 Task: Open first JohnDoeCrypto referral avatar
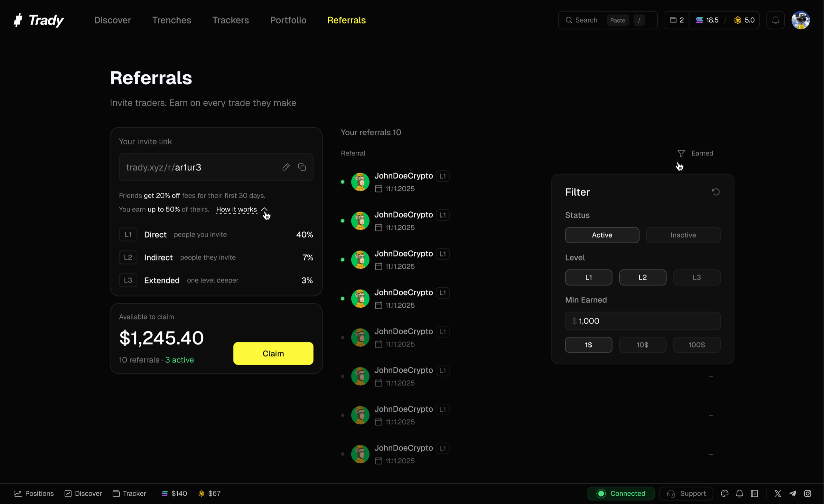coord(360,182)
